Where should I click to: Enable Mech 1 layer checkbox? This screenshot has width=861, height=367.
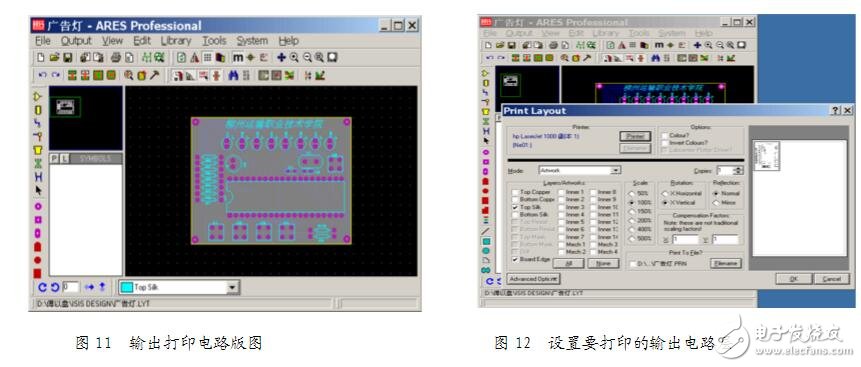click(562, 244)
